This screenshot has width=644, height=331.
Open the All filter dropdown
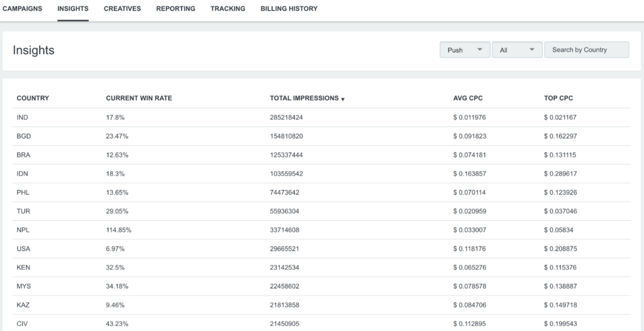coord(516,50)
